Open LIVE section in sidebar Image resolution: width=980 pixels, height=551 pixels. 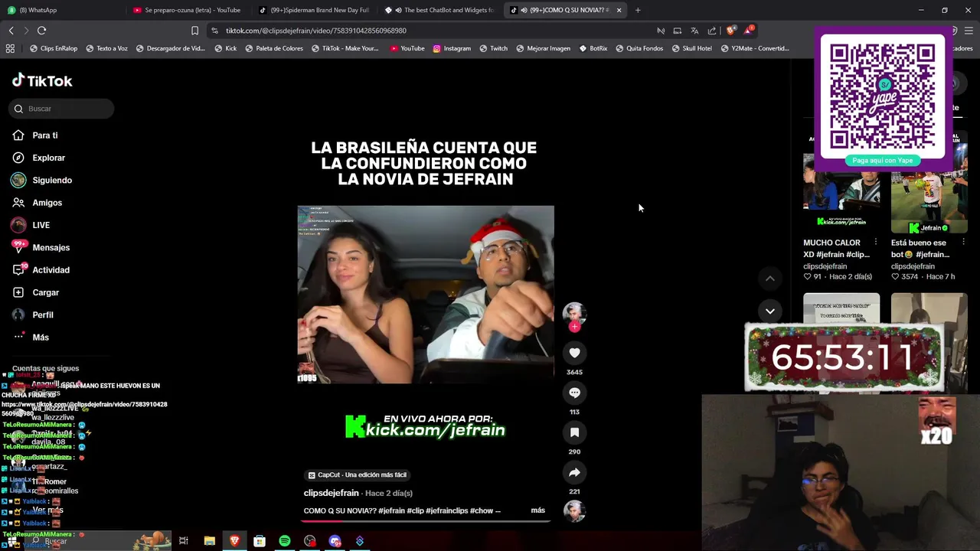coord(41,225)
